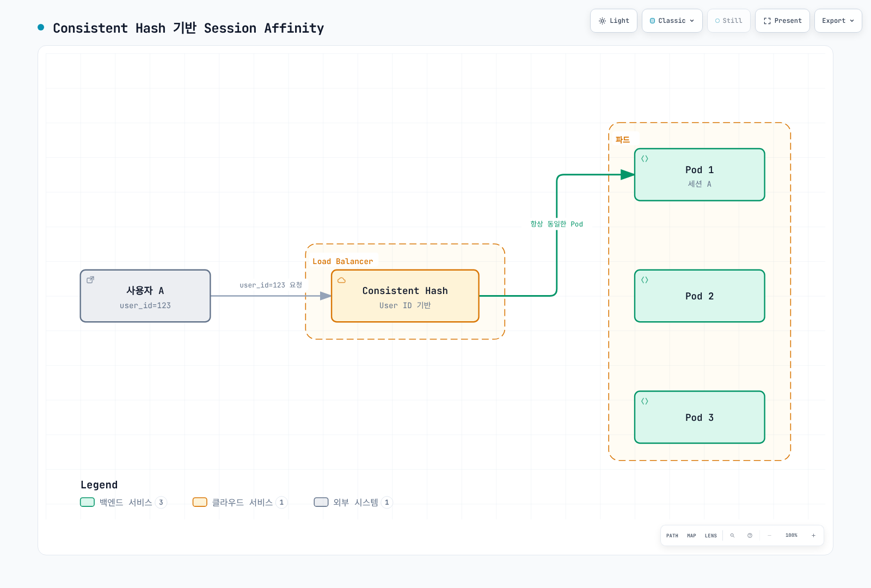This screenshot has height=588, width=871.
Task: Click the Load Balancer group label
Action: [343, 261]
